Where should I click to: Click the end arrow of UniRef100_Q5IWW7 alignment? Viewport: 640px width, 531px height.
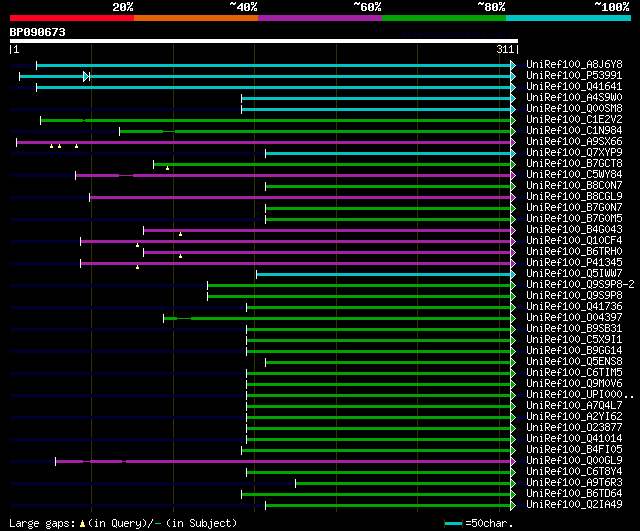[x=513, y=274]
